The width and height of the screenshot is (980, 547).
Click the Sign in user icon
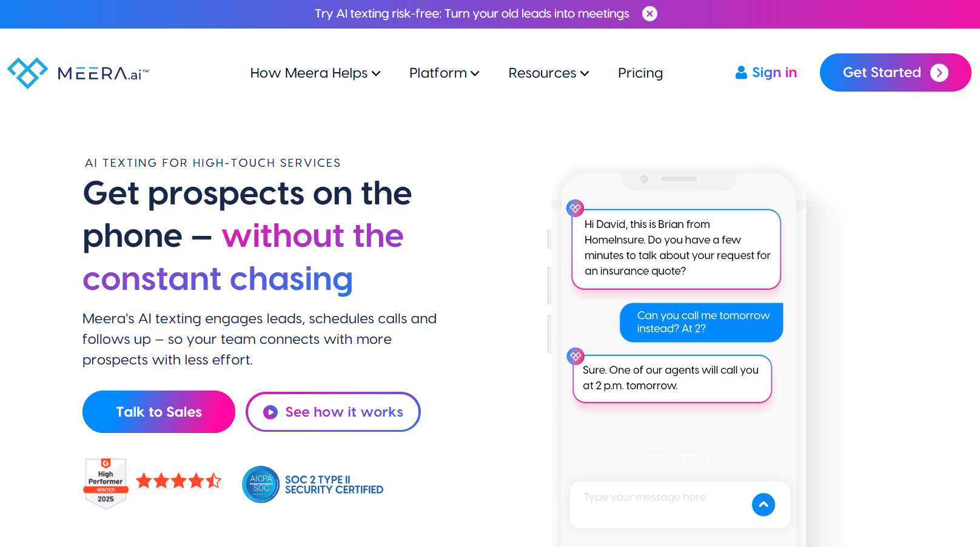tap(741, 73)
